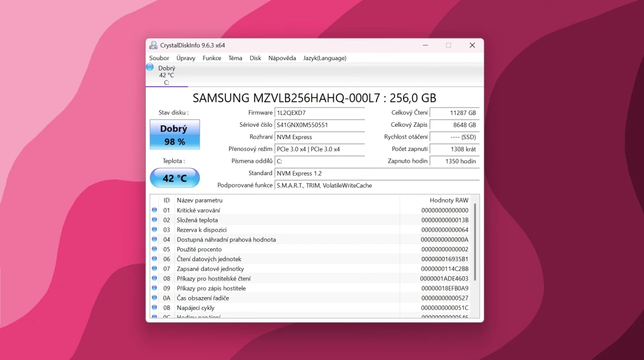The image size is (644, 360).
Task: Click the status orb for ID 05 Použité procento
Action: tap(155, 249)
